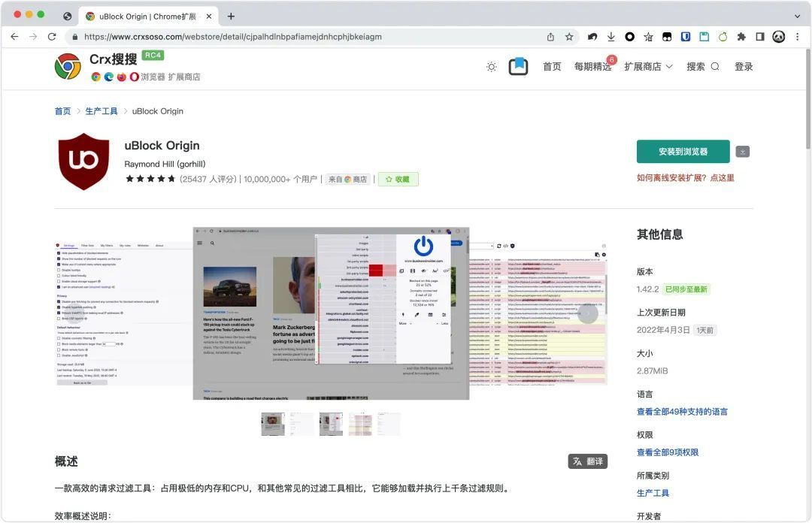Reload the page using the refresh icon
This screenshot has width=812, height=523.
[x=52, y=37]
